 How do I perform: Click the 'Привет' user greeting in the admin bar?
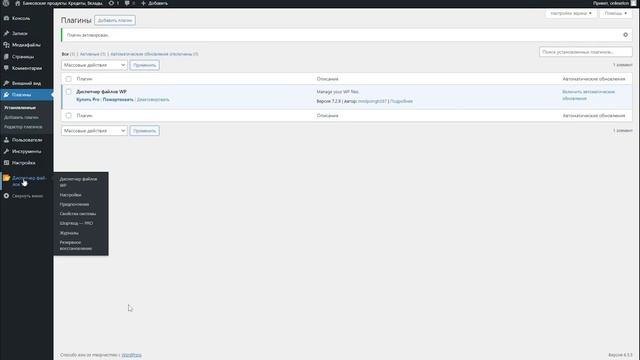611,3
